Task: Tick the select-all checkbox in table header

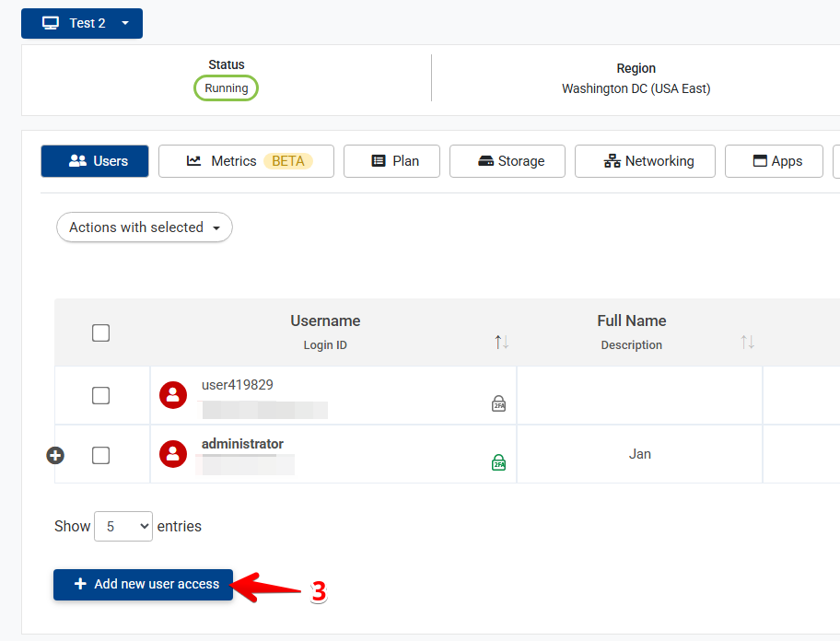Action: pyautogui.click(x=100, y=332)
